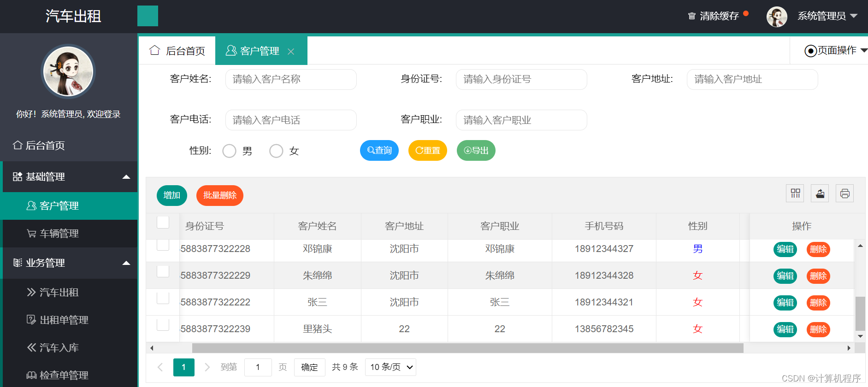The width and height of the screenshot is (868, 387).
Task: Click the table horizontal scrollbar thumb
Action: pyautogui.click(x=468, y=348)
